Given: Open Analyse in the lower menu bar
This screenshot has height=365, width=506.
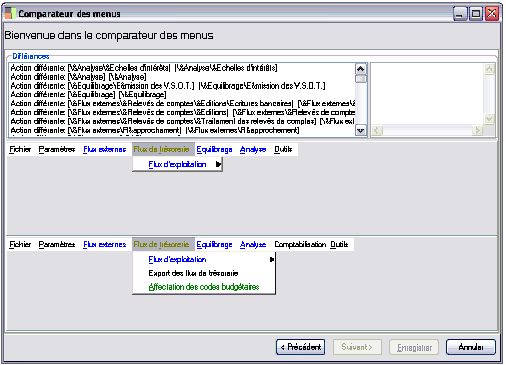Looking at the screenshot, I should click(x=253, y=244).
